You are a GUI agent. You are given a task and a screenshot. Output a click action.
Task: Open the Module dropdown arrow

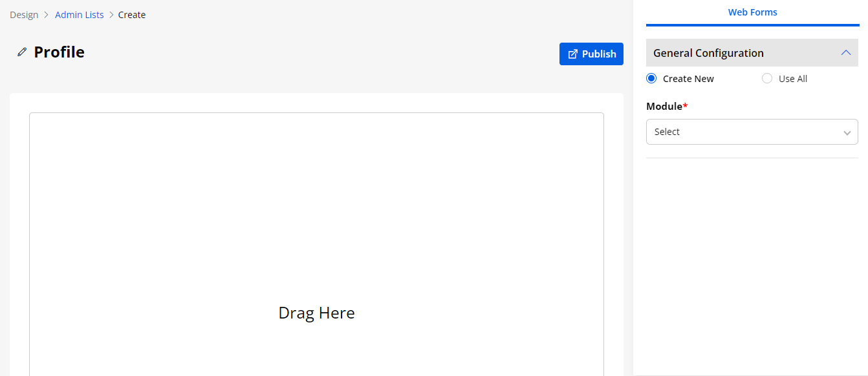point(847,132)
